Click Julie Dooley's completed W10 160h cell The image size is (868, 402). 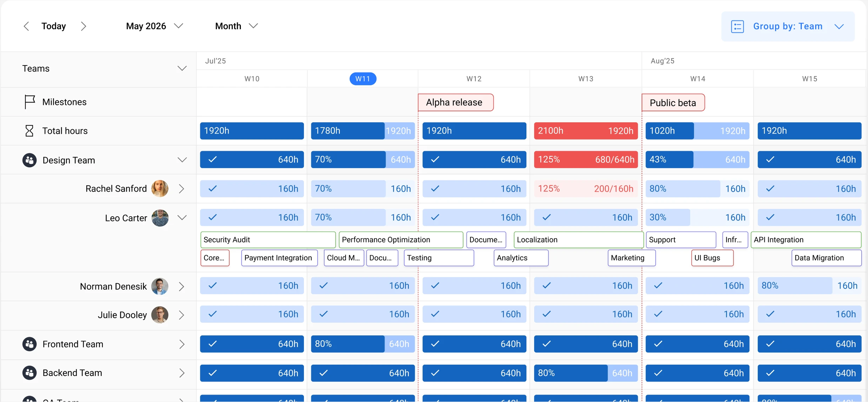[252, 314]
